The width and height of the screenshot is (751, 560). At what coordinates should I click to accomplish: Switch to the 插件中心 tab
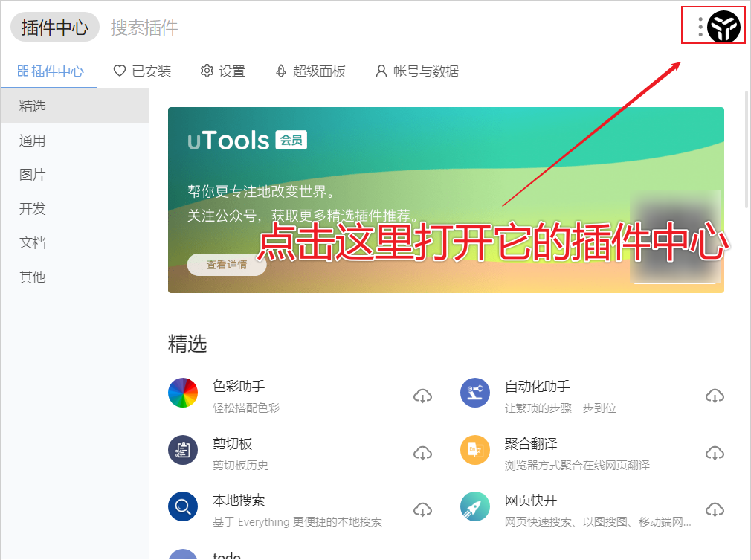point(51,71)
